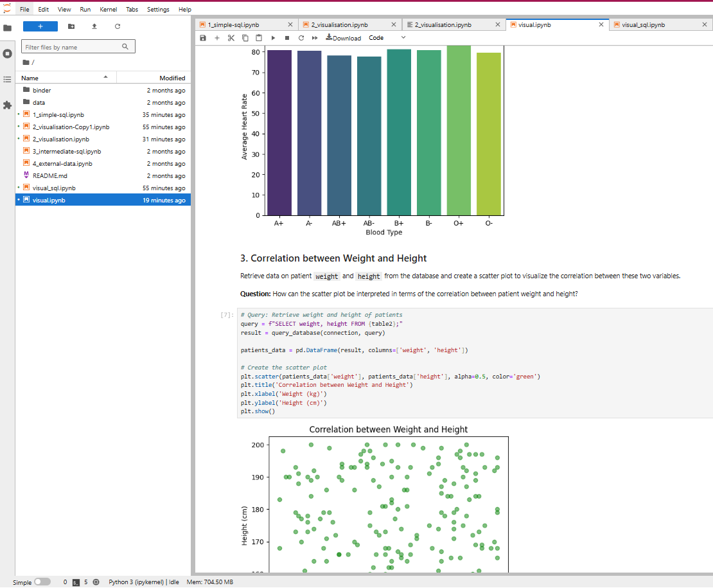Run the selected cell
Image resolution: width=713 pixels, height=588 pixels.
(273, 38)
